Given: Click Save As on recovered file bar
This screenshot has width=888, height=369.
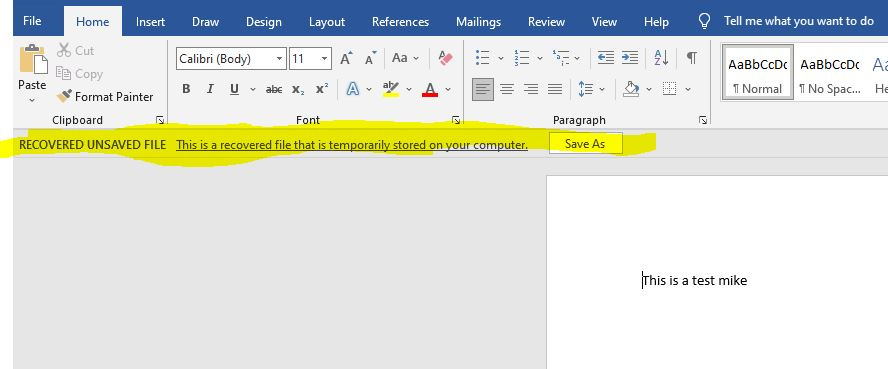Looking at the screenshot, I should click(x=585, y=144).
